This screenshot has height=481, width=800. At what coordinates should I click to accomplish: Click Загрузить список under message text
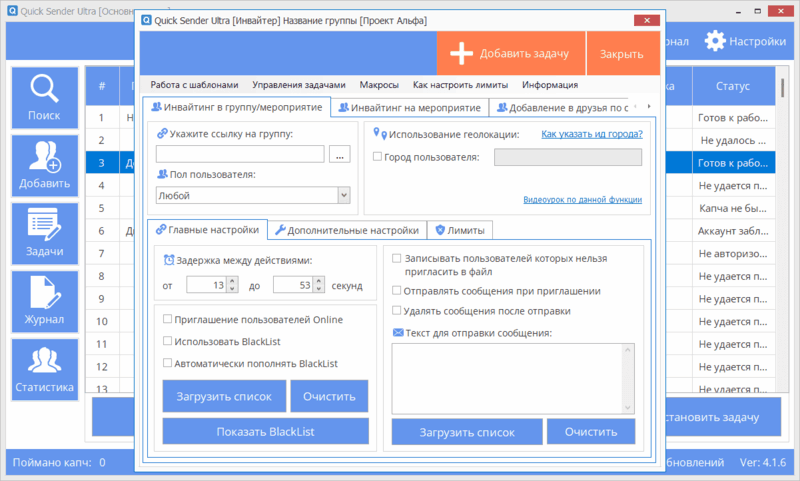(x=467, y=432)
